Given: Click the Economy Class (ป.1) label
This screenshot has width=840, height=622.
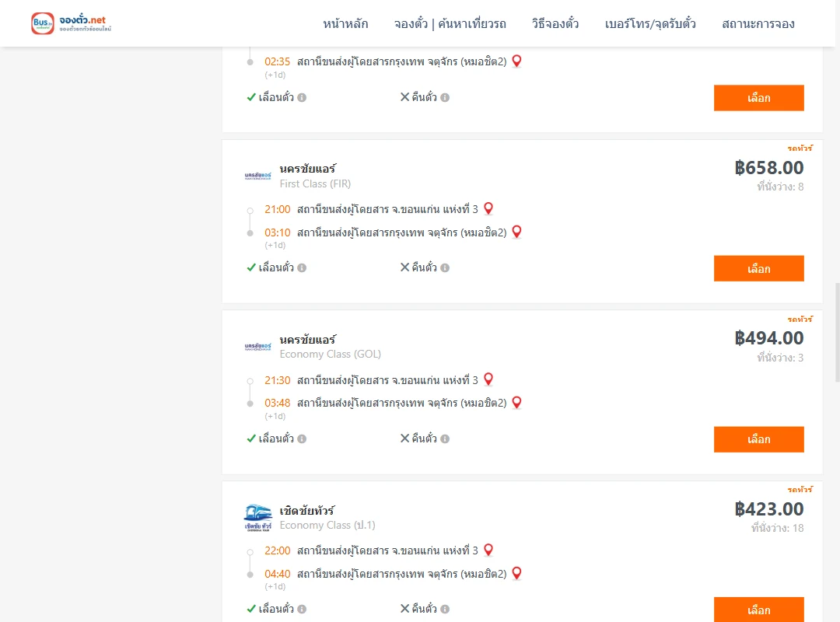Looking at the screenshot, I should (x=327, y=525).
